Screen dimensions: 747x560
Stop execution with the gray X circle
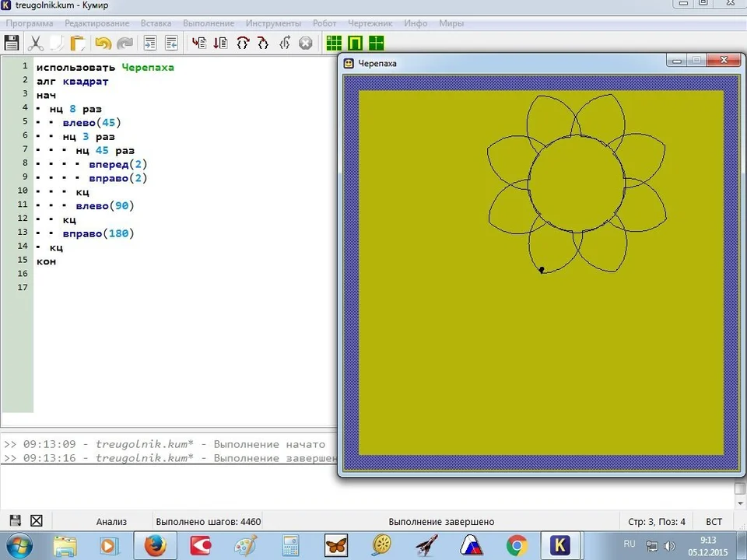305,44
